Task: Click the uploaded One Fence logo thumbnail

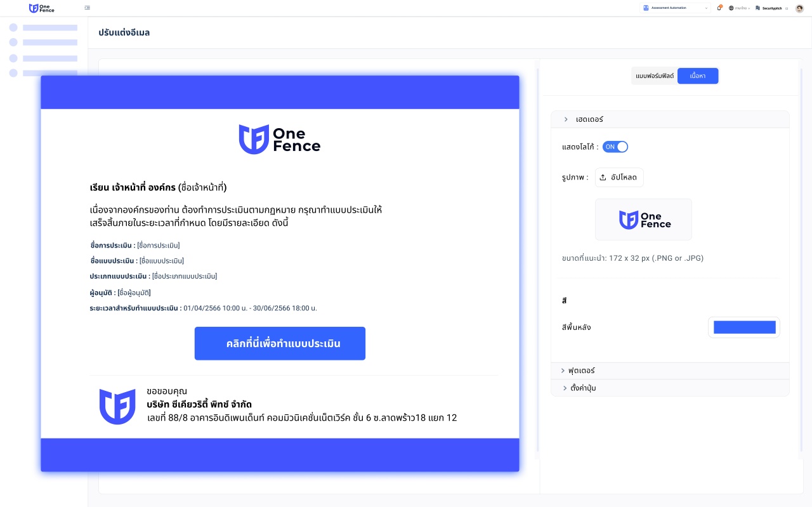Action: coord(643,220)
